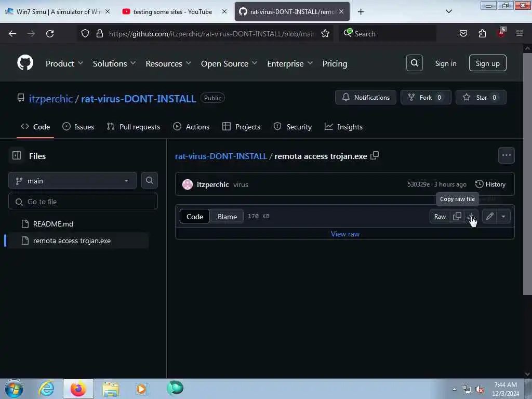The image size is (532, 399).
Task: Select the Code repository tab
Action: 35,127
